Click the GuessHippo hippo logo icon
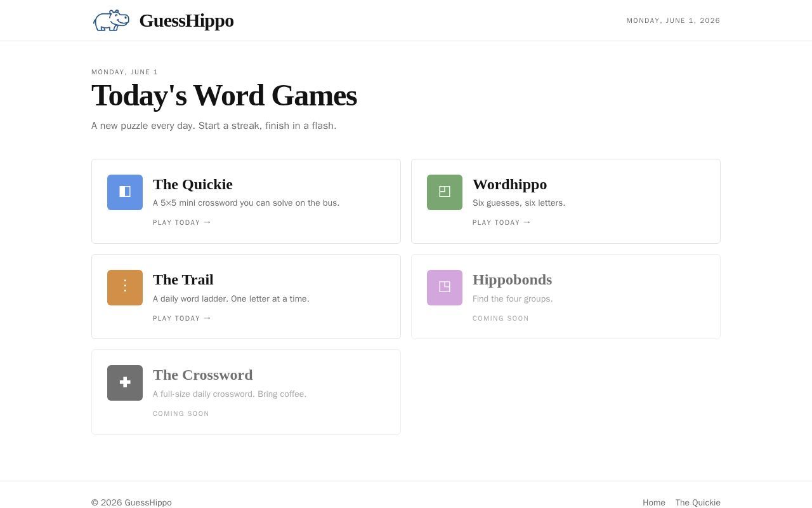 click(111, 20)
